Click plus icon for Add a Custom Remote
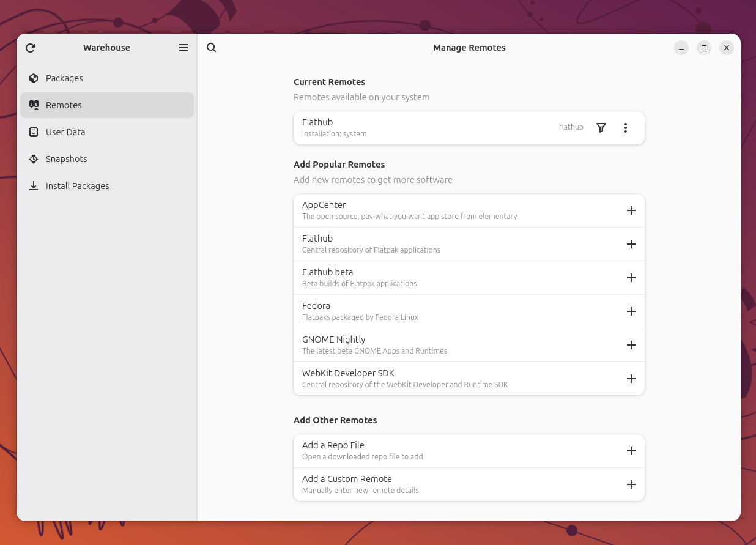 [x=631, y=484]
